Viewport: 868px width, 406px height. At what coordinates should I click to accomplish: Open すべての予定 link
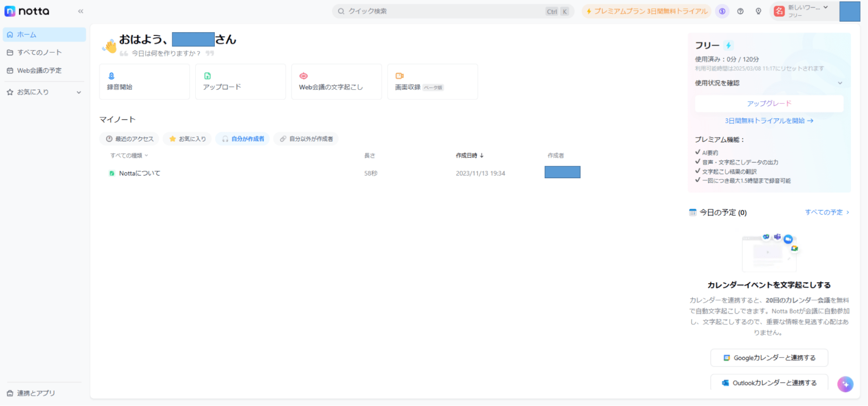click(x=827, y=212)
